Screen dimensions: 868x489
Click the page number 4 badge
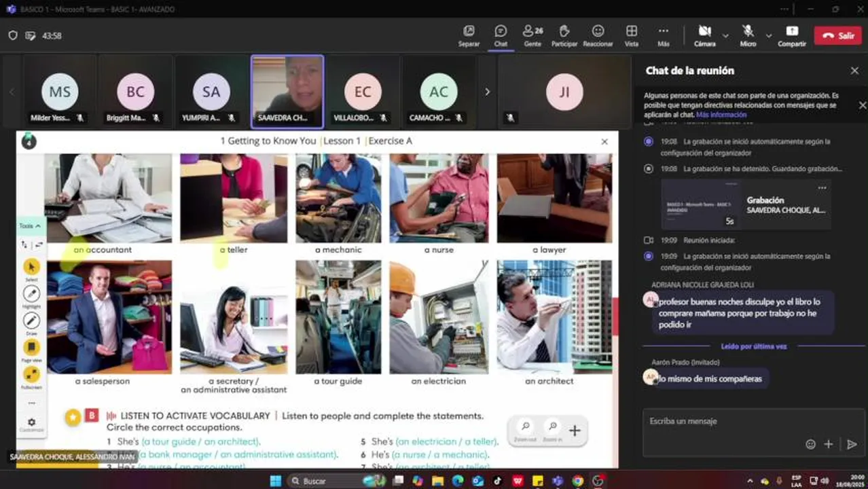tap(29, 141)
